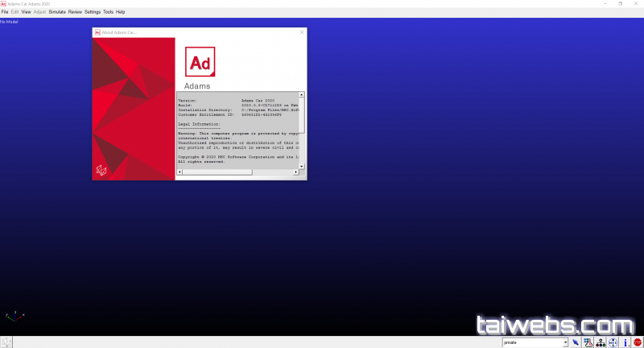
Task: Open the Simulate menu
Action: point(57,12)
